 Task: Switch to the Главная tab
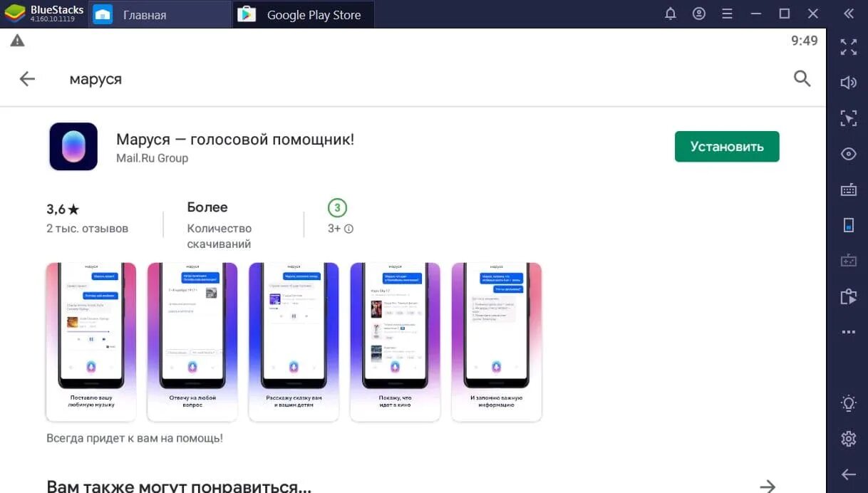point(160,14)
